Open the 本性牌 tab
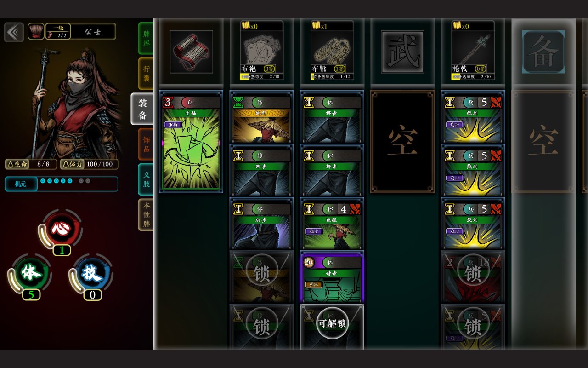 (146, 214)
